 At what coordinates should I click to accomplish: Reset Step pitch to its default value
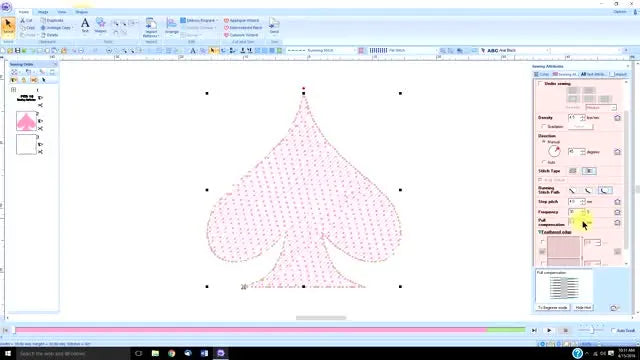(x=617, y=202)
